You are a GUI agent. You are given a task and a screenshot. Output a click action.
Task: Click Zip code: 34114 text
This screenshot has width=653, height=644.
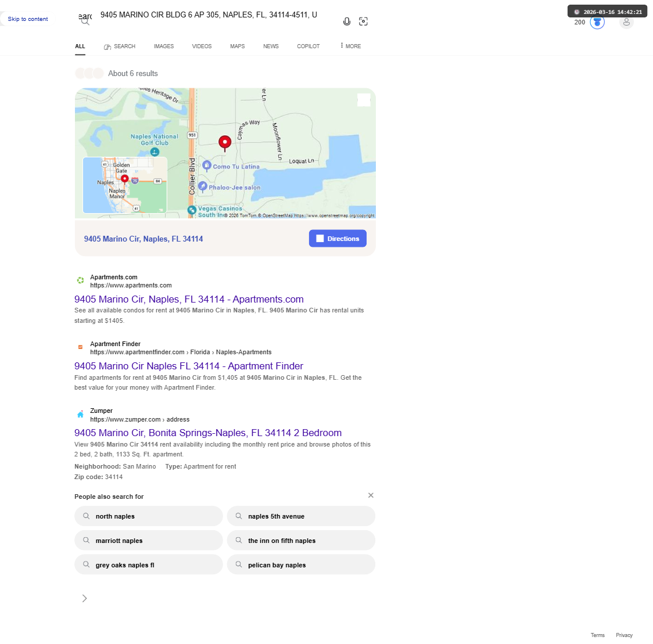click(x=98, y=477)
